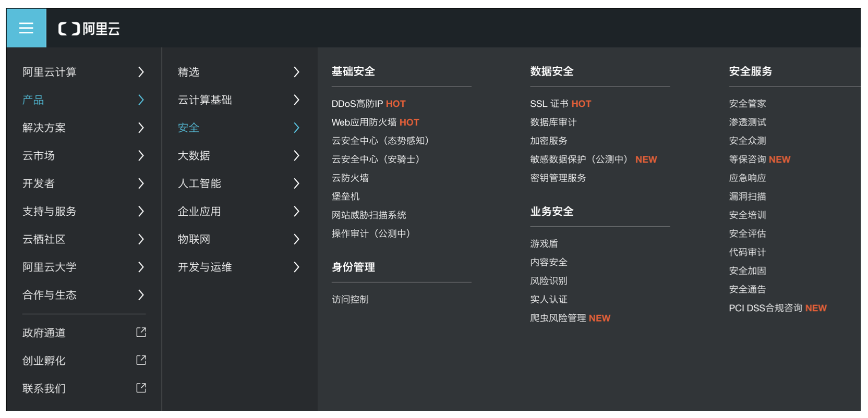This screenshot has height=418, width=868.
Task: Open the 爬虫风险管理 link
Action: pos(558,318)
